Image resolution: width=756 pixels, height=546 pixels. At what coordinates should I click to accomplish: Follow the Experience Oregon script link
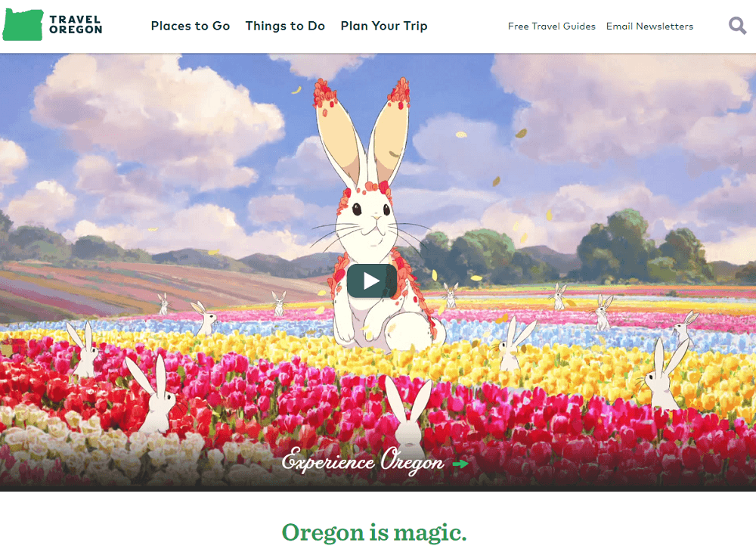363,461
